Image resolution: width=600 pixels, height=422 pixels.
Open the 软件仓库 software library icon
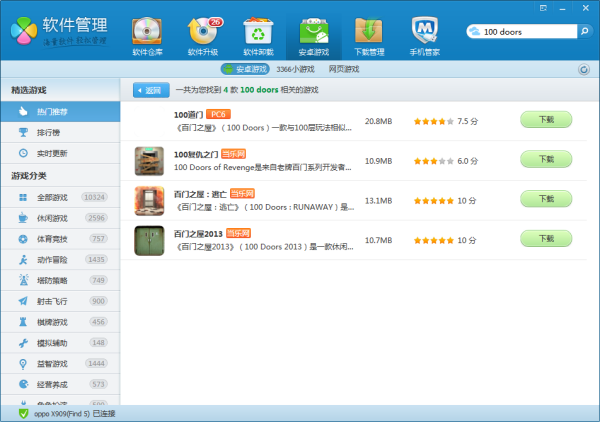coord(147,37)
